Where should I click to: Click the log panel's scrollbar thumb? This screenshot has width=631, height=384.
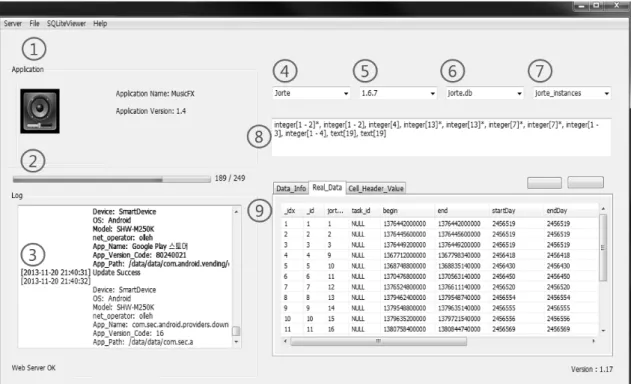[x=236, y=331]
